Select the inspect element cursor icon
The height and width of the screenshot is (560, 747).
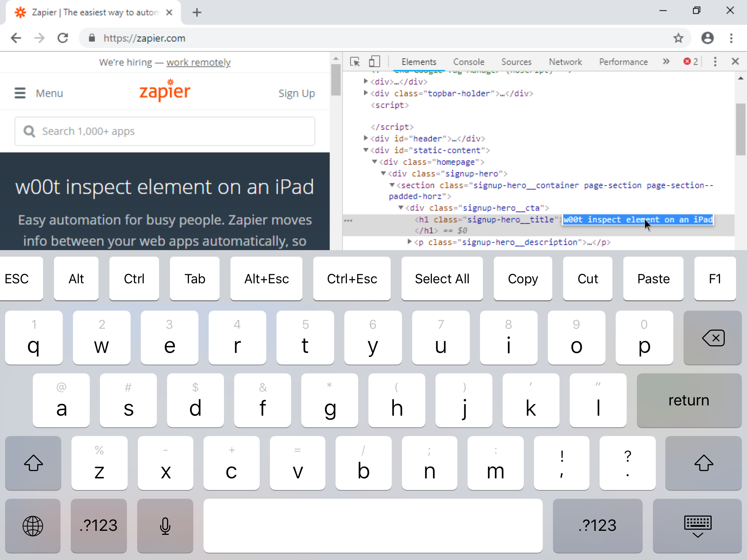click(x=355, y=62)
